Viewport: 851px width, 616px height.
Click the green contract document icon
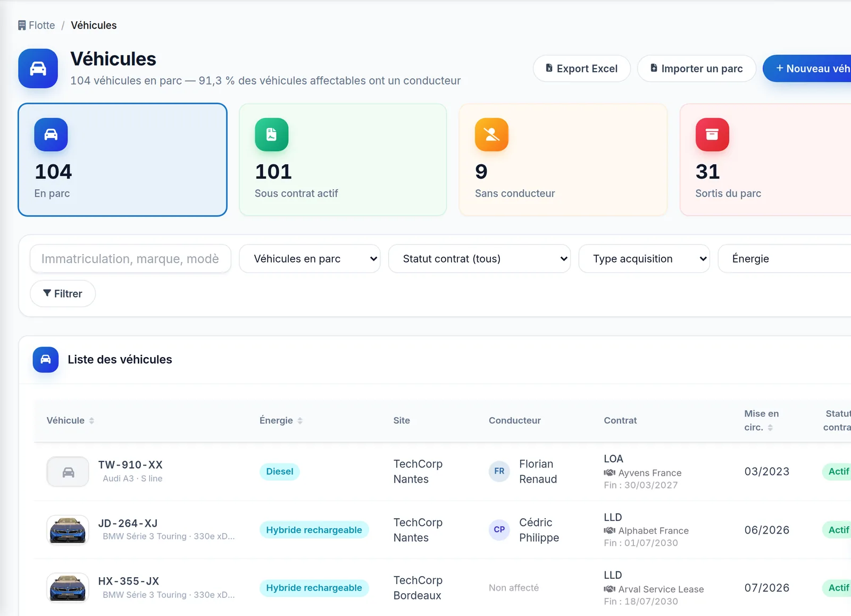(272, 134)
